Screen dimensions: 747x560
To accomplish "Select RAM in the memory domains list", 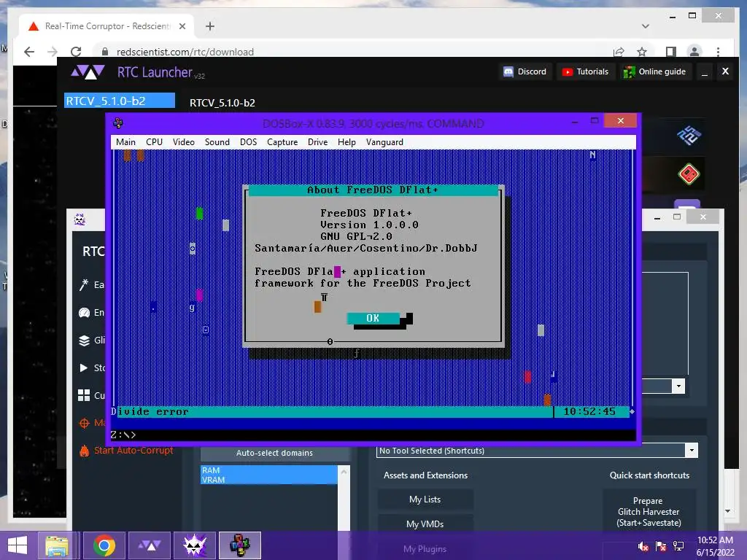I will click(268, 470).
